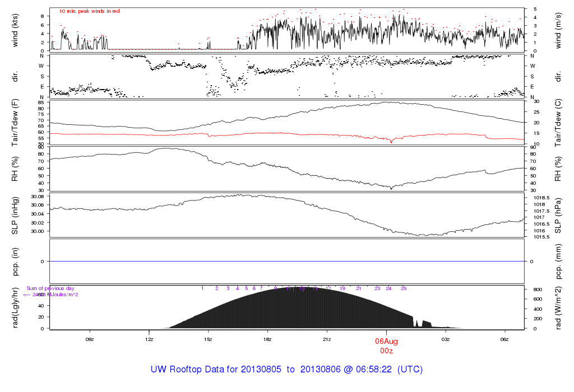This screenshot has height=392, width=574.
Task: Click the 12z time axis tick label
Action: pyautogui.click(x=149, y=339)
